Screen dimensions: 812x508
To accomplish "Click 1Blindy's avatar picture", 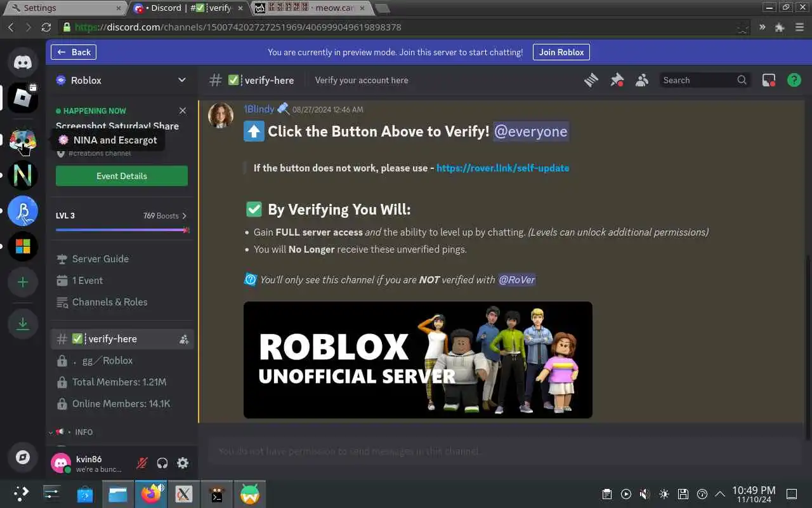I will coord(221,116).
